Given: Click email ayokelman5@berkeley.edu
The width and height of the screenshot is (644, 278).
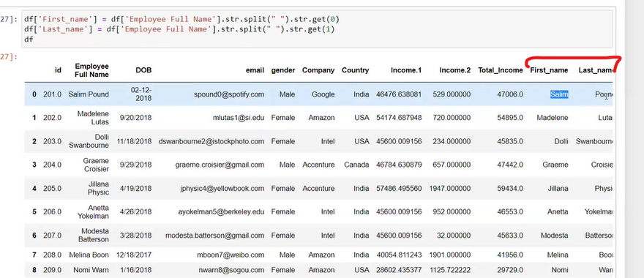Looking at the screenshot, I should (221, 212).
